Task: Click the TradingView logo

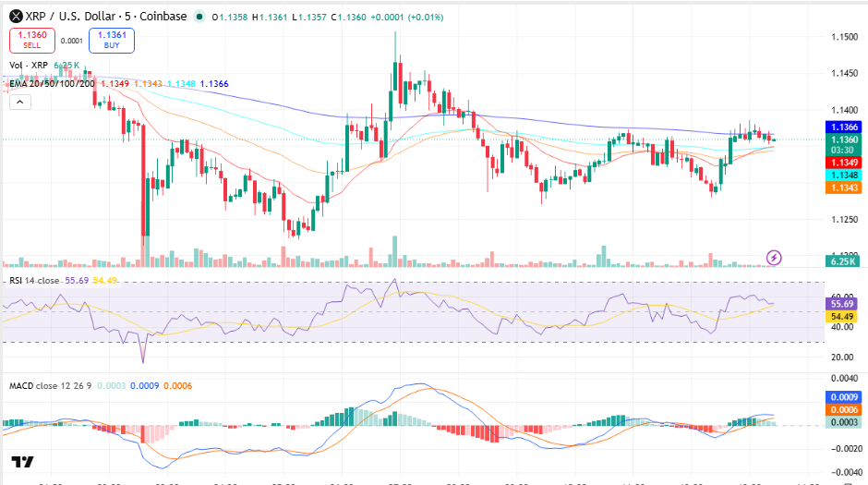Action: pyautogui.click(x=23, y=462)
